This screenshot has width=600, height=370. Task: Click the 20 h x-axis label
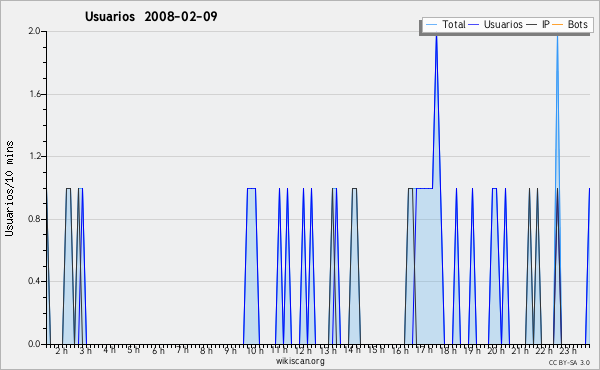point(497,351)
